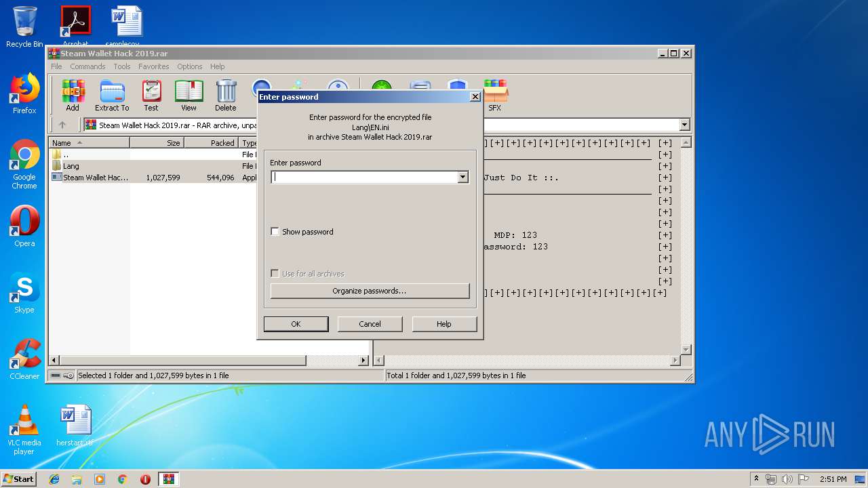Sort file list by Packed column
Viewport: 868px width, 488px height.
211,143
